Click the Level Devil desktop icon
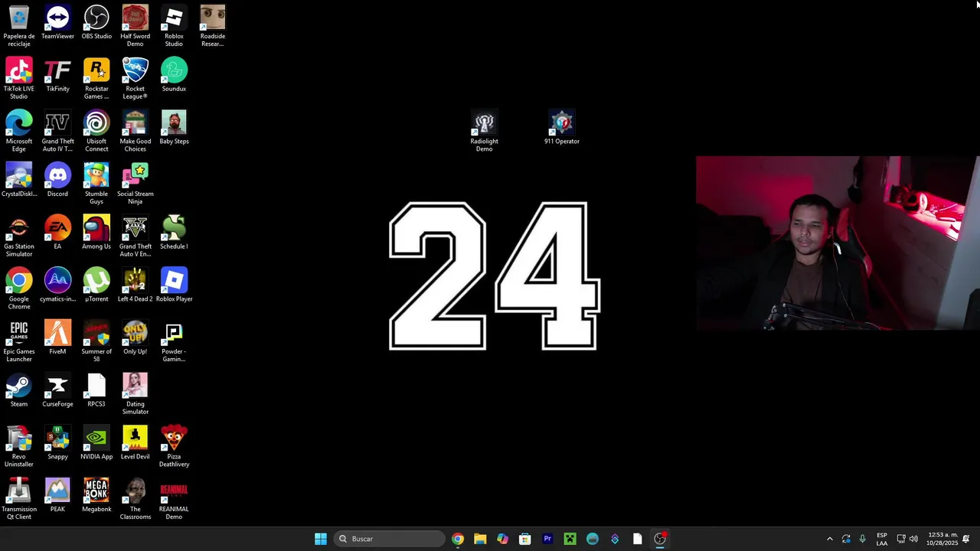This screenshot has width=980, height=551. pyautogui.click(x=135, y=443)
